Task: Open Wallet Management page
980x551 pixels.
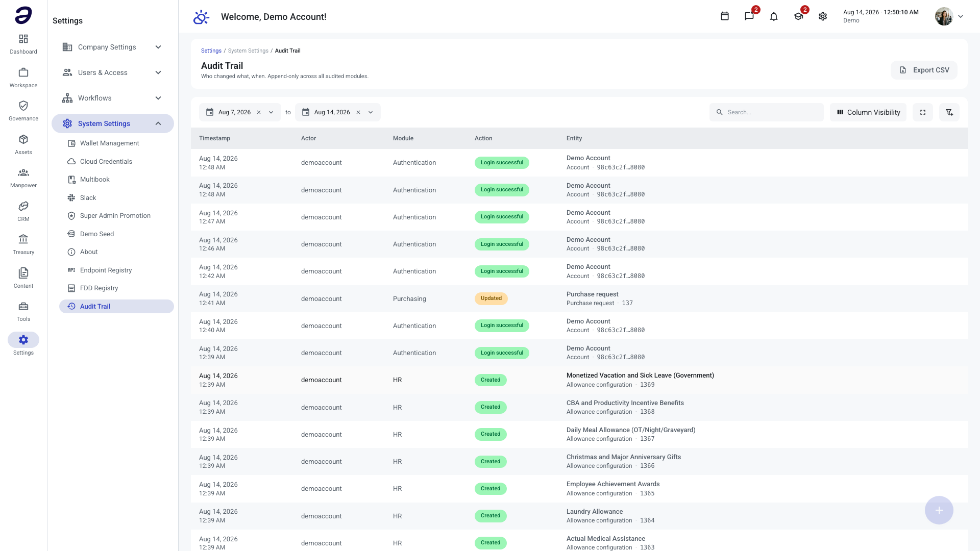Action: [x=116, y=143]
